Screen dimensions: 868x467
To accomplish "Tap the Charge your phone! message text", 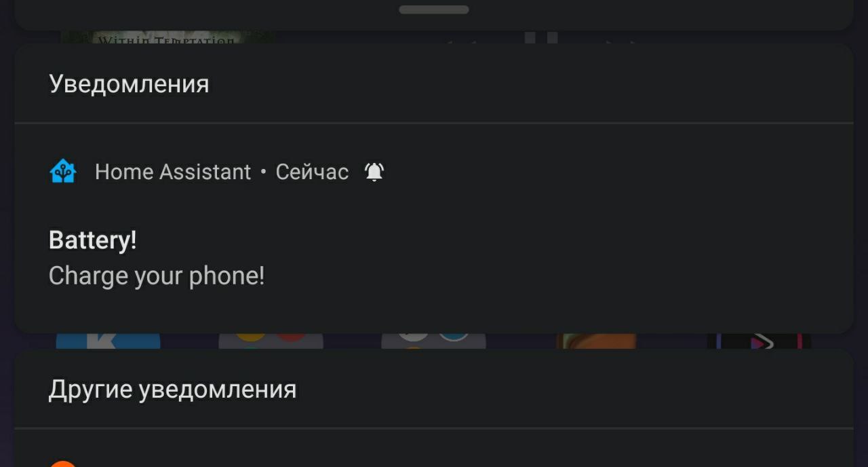I will (157, 276).
